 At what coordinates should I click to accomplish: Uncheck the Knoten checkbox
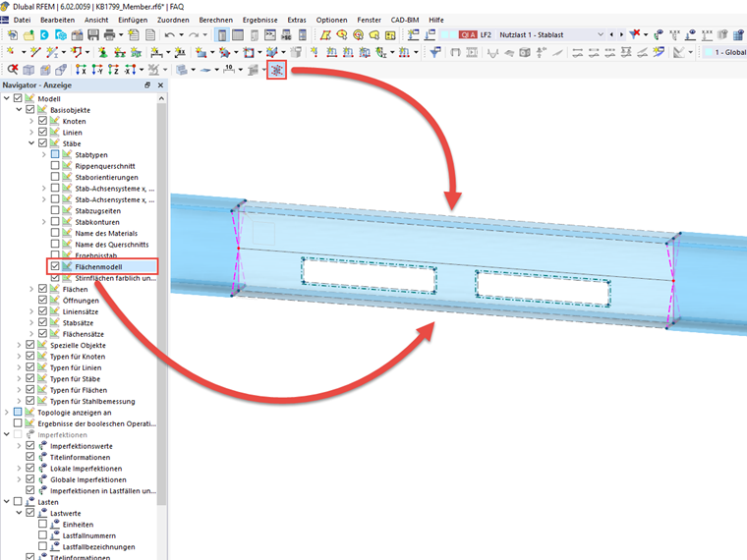click(x=42, y=121)
